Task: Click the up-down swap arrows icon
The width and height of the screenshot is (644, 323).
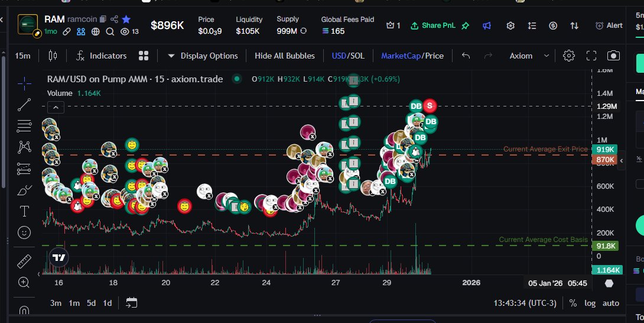Action: pyautogui.click(x=575, y=25)
